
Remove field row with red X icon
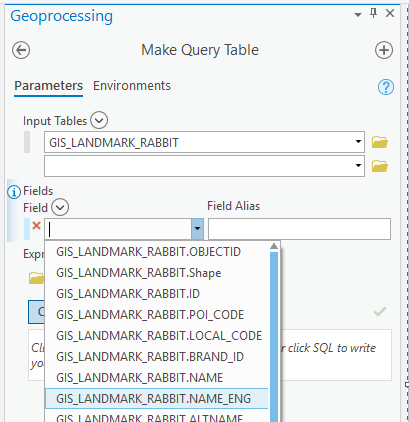(36, 226)
